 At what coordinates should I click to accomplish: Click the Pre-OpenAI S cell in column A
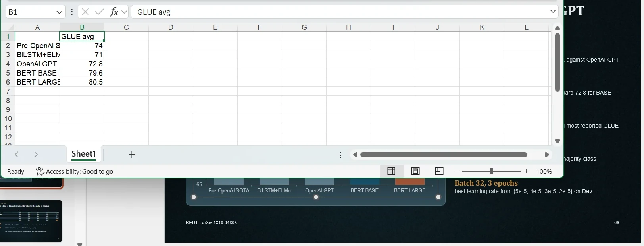[37, 46]
